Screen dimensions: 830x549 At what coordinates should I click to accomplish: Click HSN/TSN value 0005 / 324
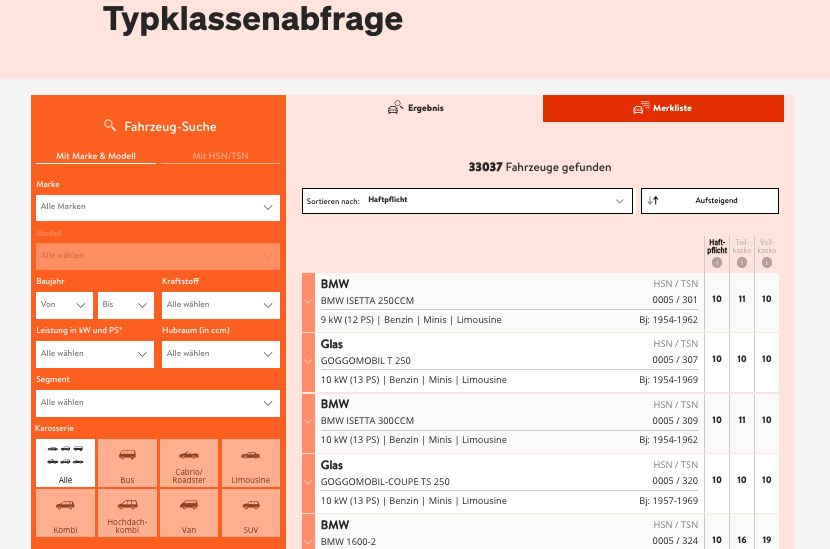tap(675, 541)
